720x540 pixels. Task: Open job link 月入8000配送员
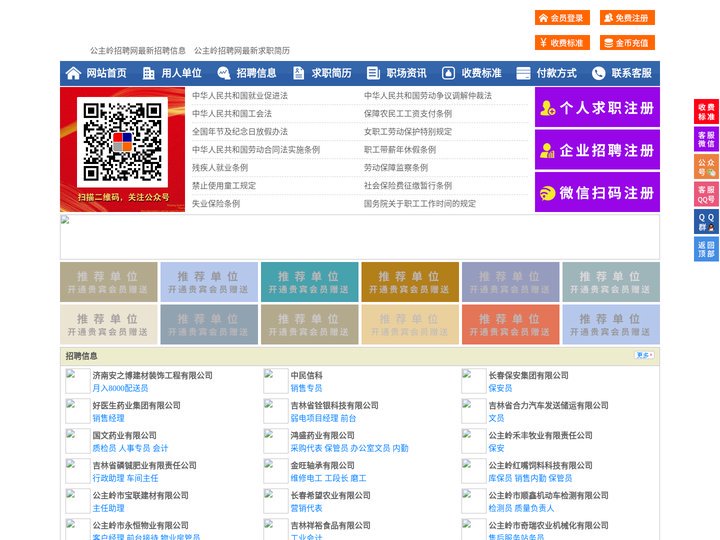120,388
